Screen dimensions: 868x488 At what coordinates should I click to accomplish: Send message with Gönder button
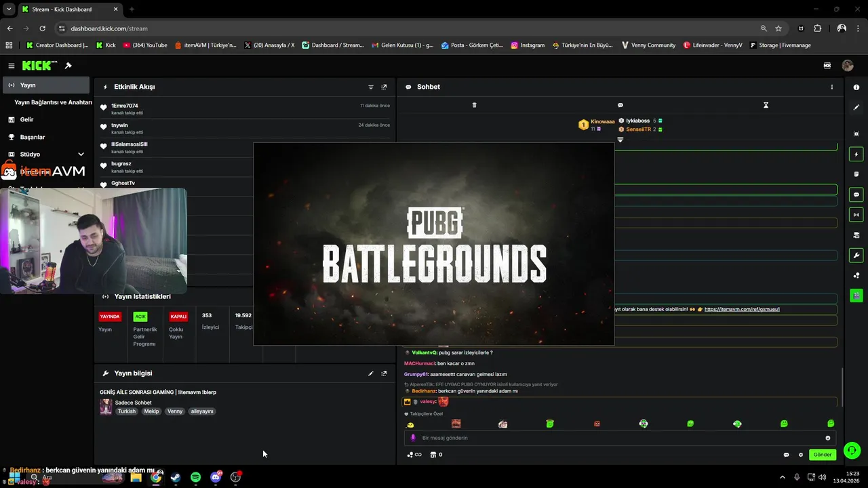pyautogui.click(x=822, y=455)
